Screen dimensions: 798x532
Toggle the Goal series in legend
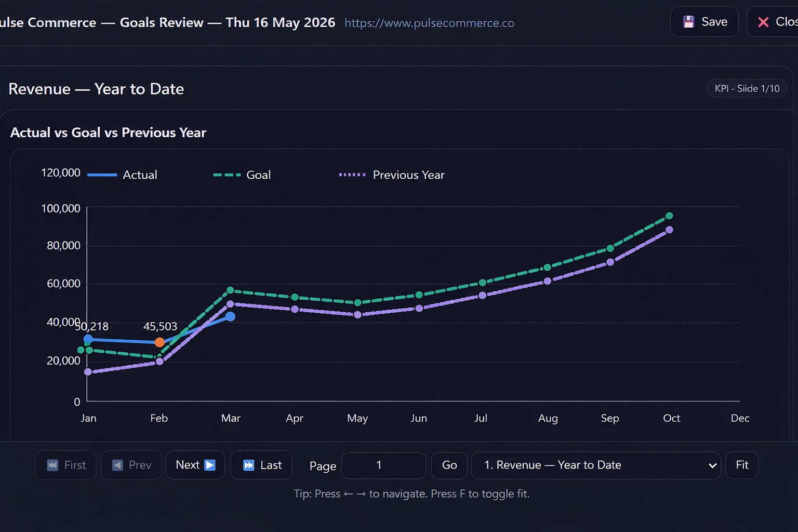click(x=242, y=175)
